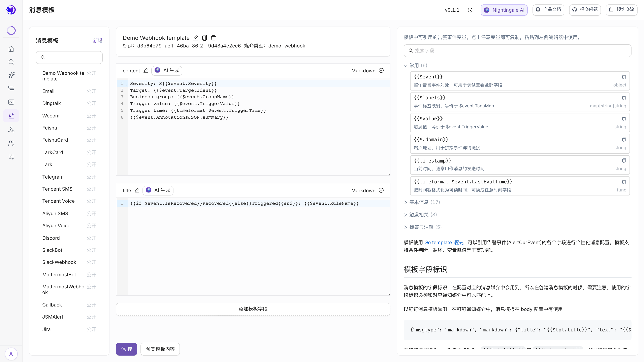Screen dimensions: 644x362
Task: Click the 保存 save button
Action: [127, 349]
